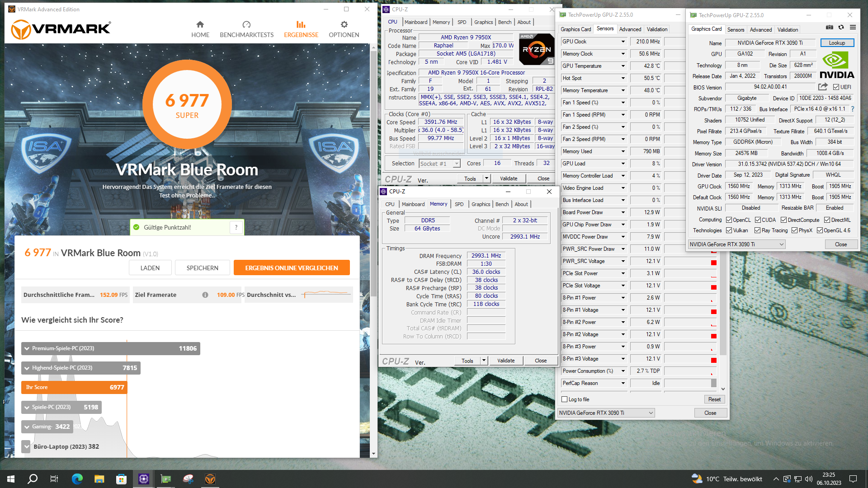Open the VRMark HOME icon

click(200, 24)
